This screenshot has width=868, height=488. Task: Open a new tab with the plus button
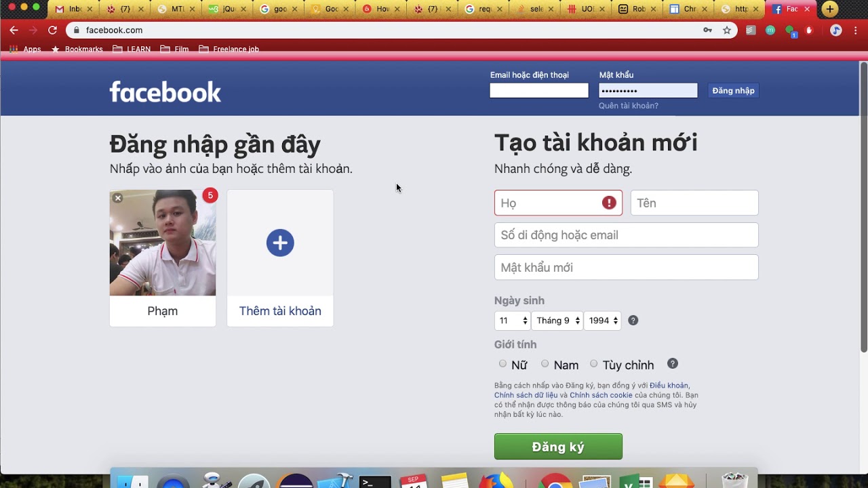tap(830, 9)
